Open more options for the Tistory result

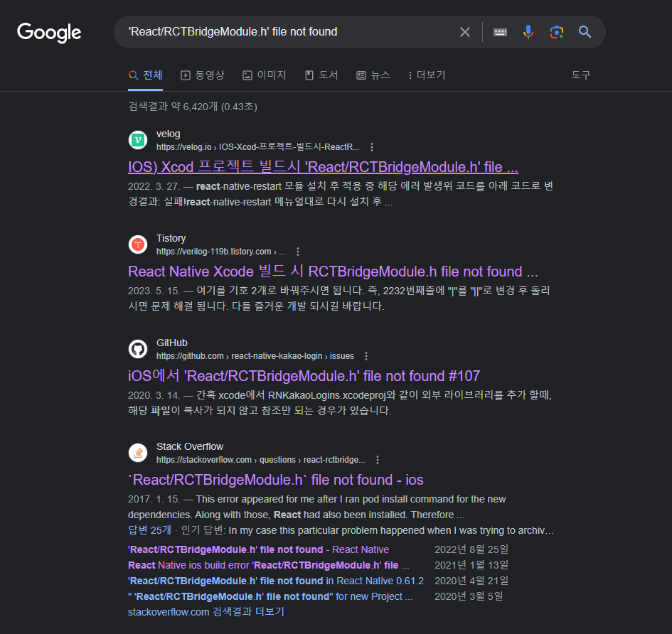pos(298,252)
